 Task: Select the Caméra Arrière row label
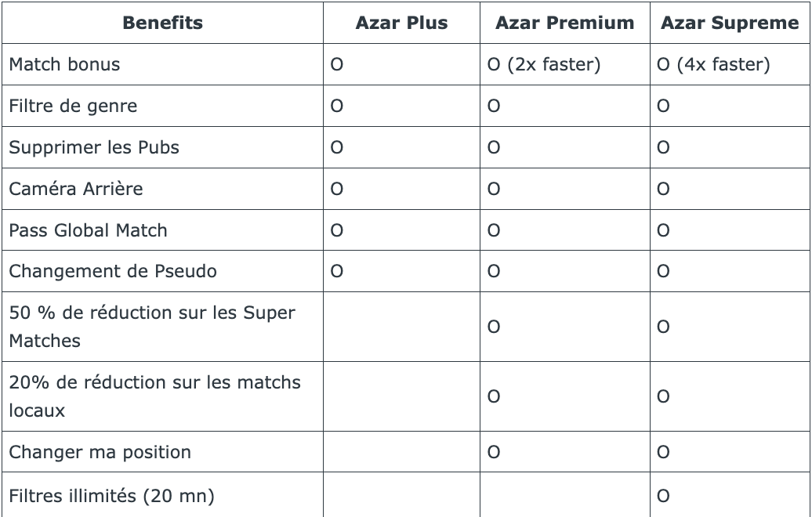tap(76, 189)
